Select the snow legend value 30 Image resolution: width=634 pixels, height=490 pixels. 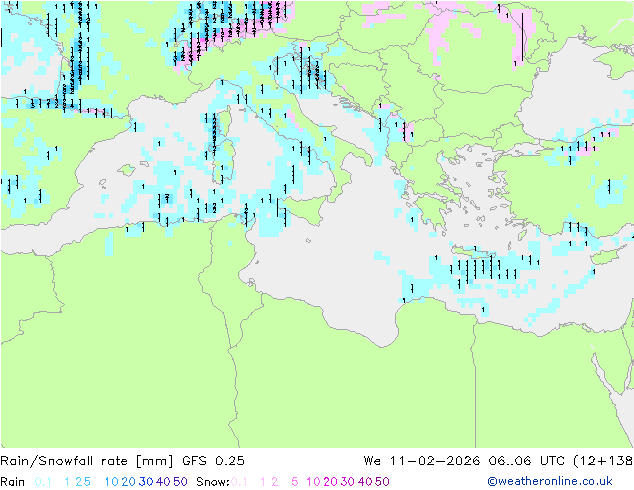(348, 482)
